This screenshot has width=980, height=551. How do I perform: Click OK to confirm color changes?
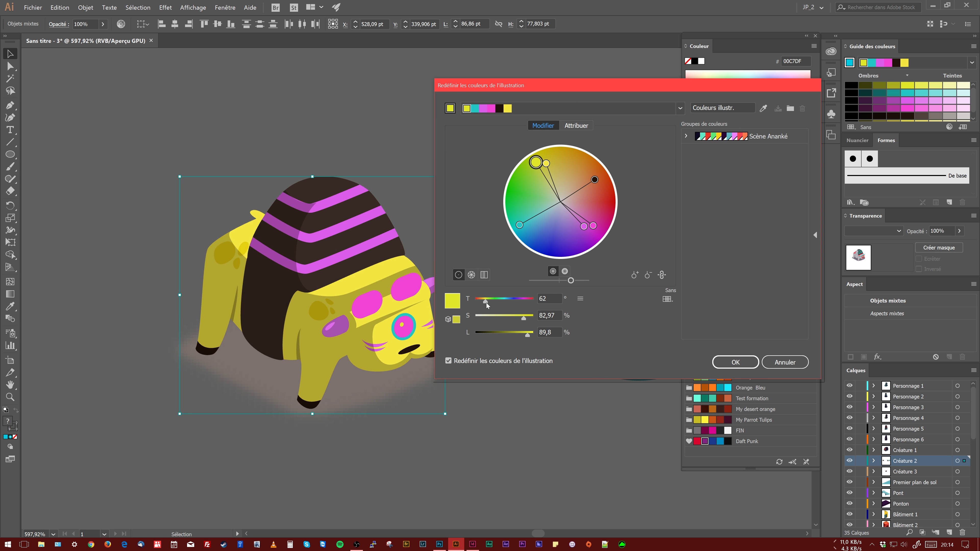click(x=736, y=362)
